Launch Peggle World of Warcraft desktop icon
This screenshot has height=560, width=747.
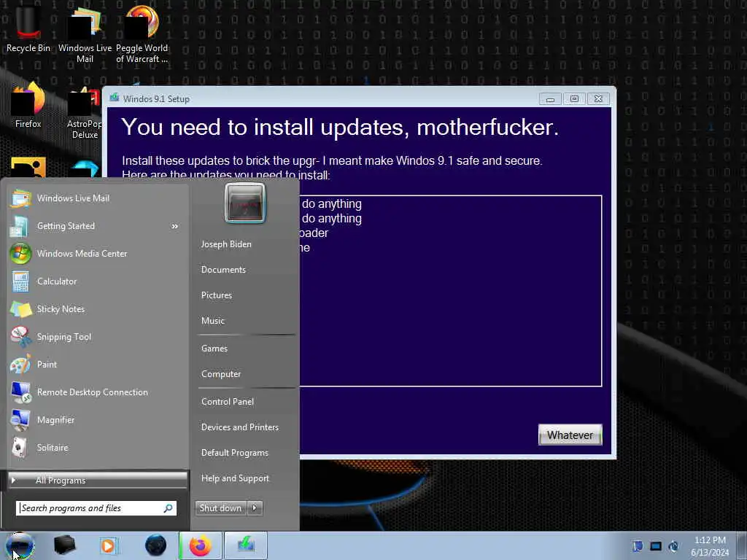(142, 34)
